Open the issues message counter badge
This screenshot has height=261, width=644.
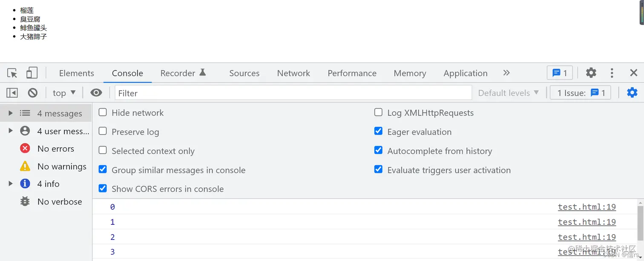click(560, 73)
